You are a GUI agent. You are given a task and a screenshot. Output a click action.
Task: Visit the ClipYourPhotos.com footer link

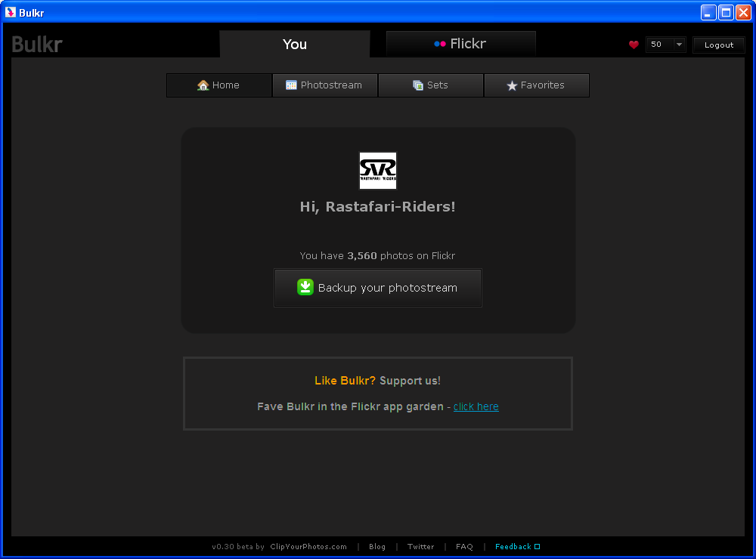[x=308, y=546]
